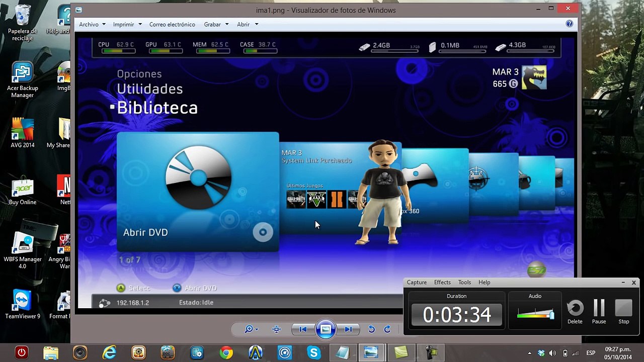This screenshot has height=362, width=644.
Task: Open the Capture menu in recorder
Action: [x=417, y=282]
